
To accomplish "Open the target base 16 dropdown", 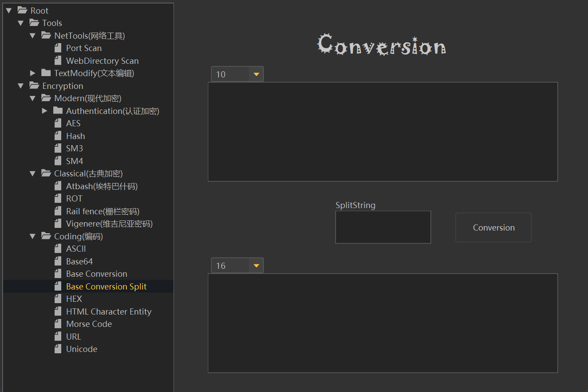I will tap(256, 266).
